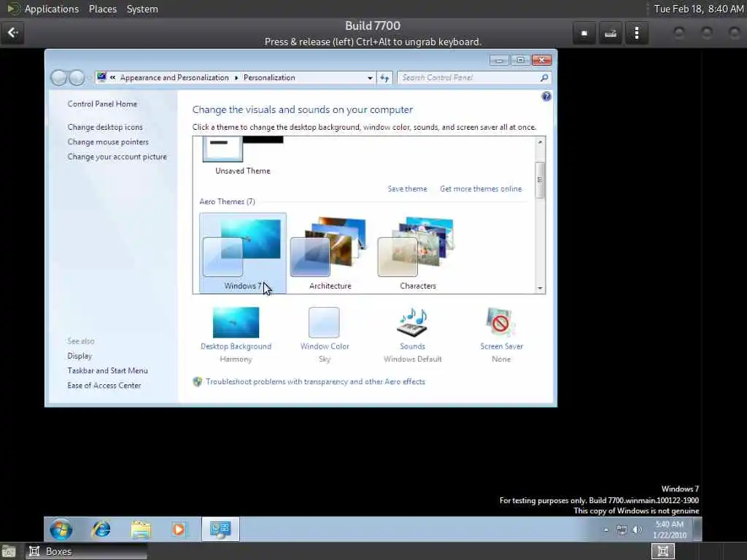Click Troubleshoot problems with transparency link
The width and height of the screenshot is (747, 560).
point(315,382)
